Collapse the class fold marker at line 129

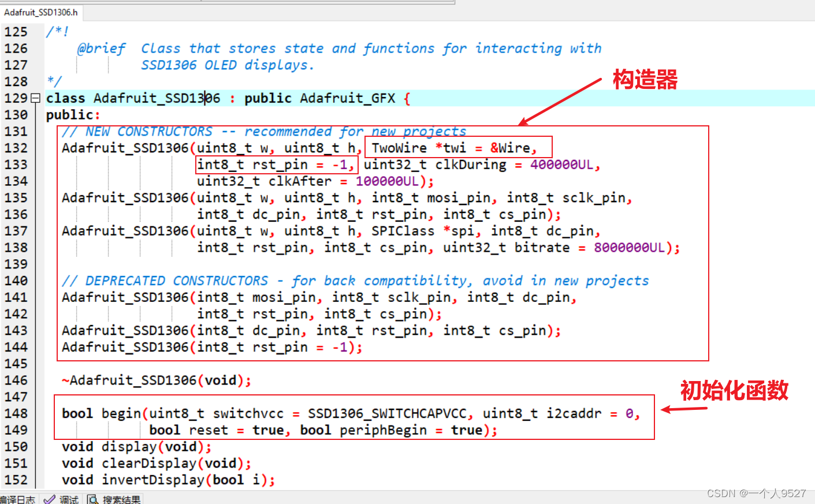click(x=35, y=98)
